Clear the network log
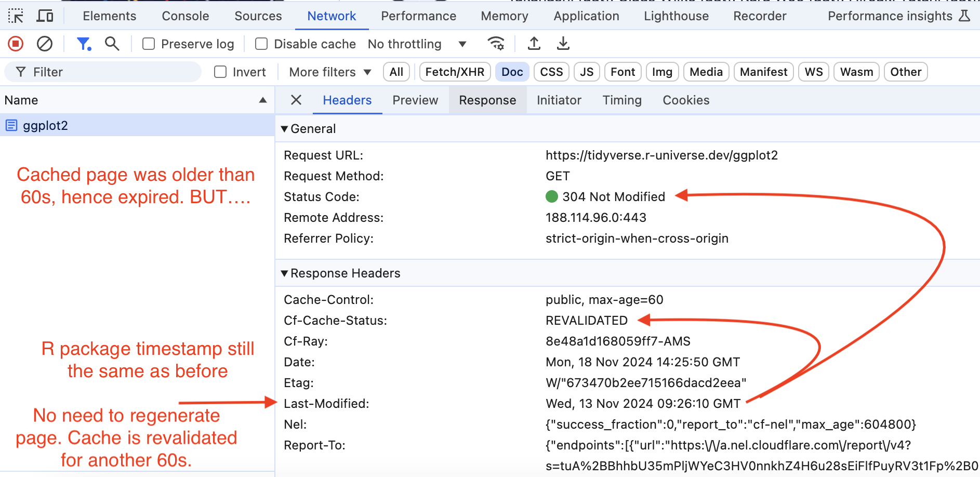This screenshot has height=477, width=980. (x=45, y=44)
